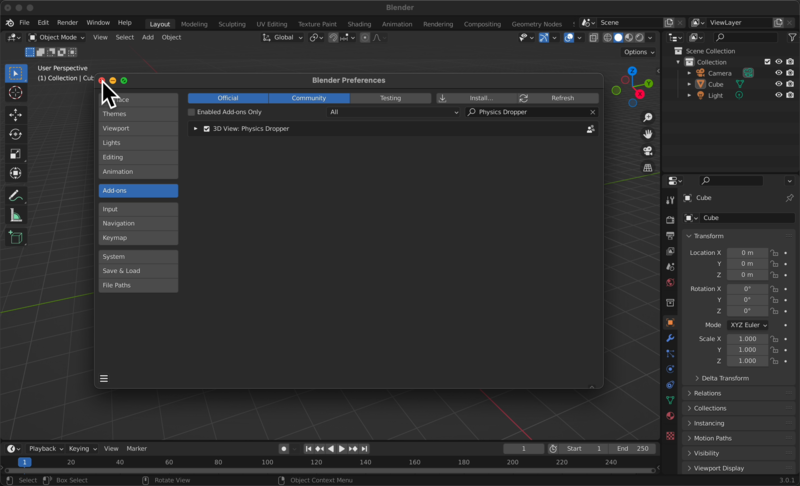Click Scale X value field

coord(747,339)
